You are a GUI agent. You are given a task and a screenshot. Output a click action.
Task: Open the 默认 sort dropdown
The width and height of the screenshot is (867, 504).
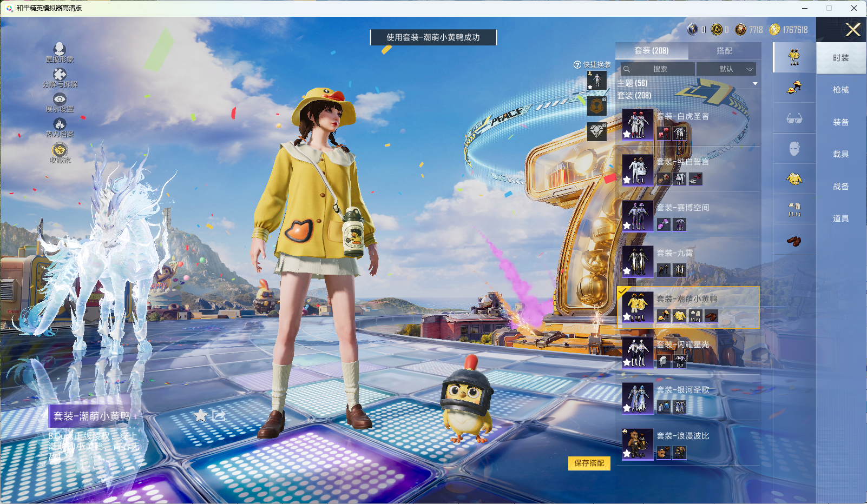coord(726,69)
